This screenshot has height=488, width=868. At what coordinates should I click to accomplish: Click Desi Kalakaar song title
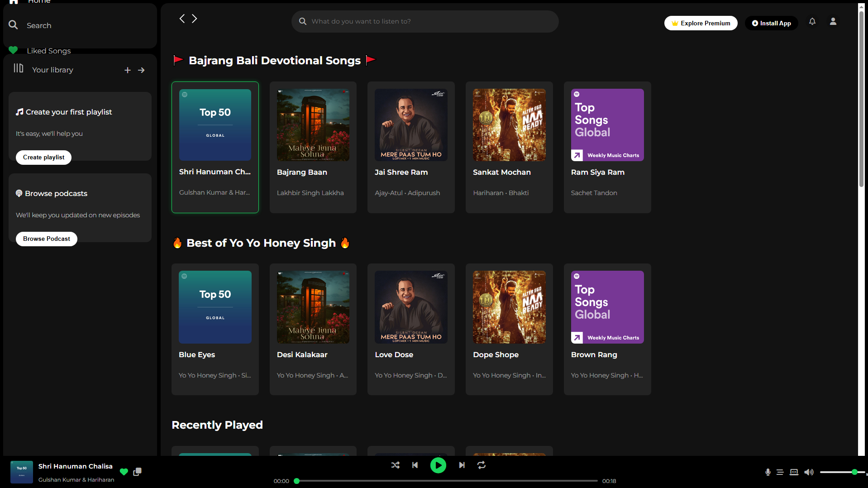pos(302,354)
